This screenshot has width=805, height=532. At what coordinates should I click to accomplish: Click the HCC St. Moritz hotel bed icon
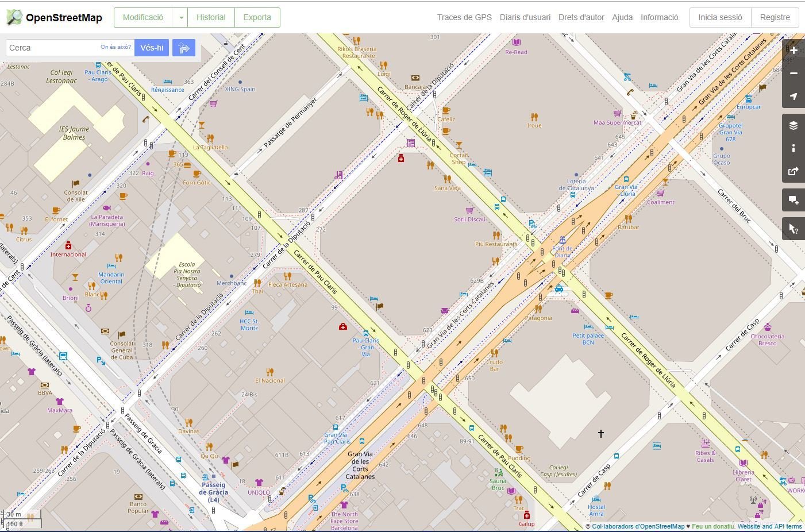coord(249,313)
